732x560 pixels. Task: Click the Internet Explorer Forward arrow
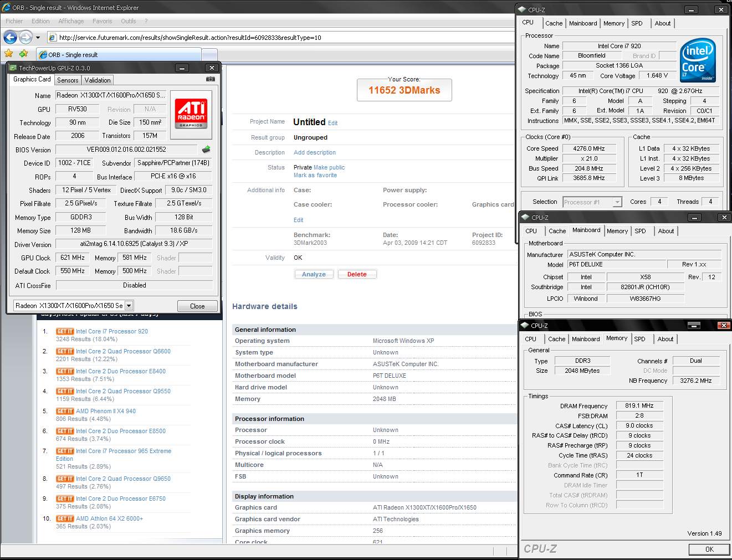(25, 38)
